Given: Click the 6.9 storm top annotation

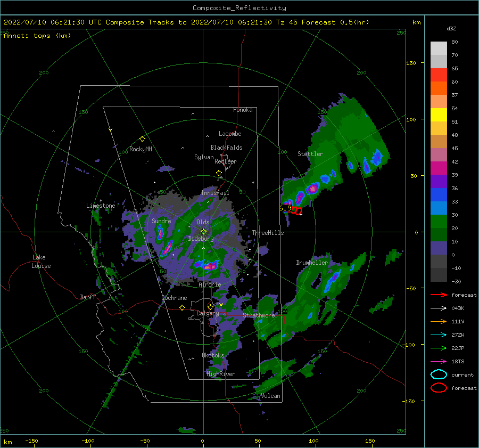Looking at the screenshot, I should [286, 208].
